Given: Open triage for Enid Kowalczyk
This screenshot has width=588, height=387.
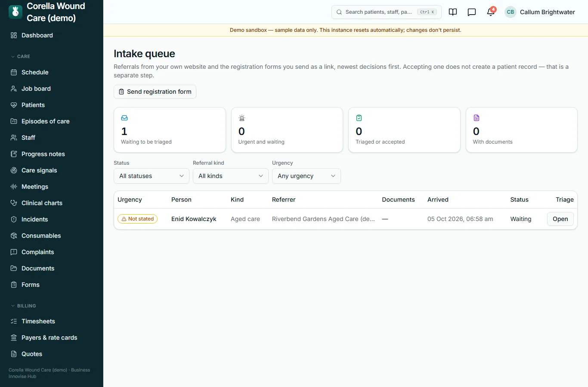Looking at the screenshot, I should pos(560,219).
